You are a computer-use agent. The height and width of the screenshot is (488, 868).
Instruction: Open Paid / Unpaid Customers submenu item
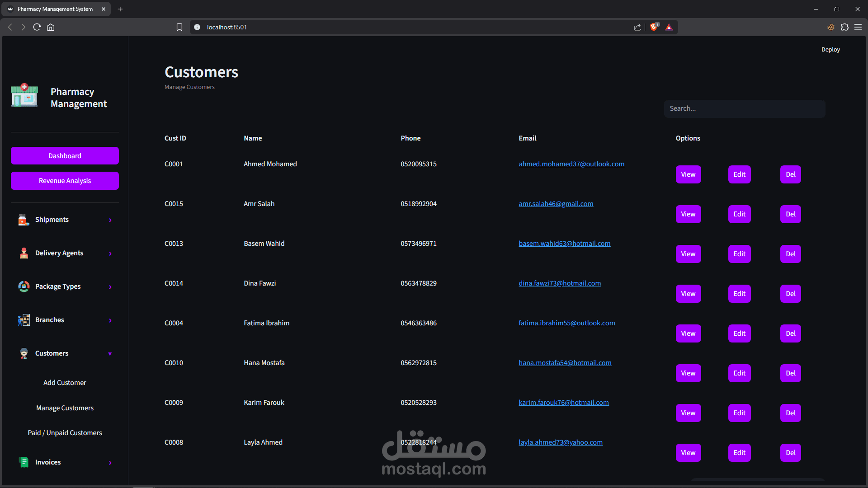coord(65,433)
